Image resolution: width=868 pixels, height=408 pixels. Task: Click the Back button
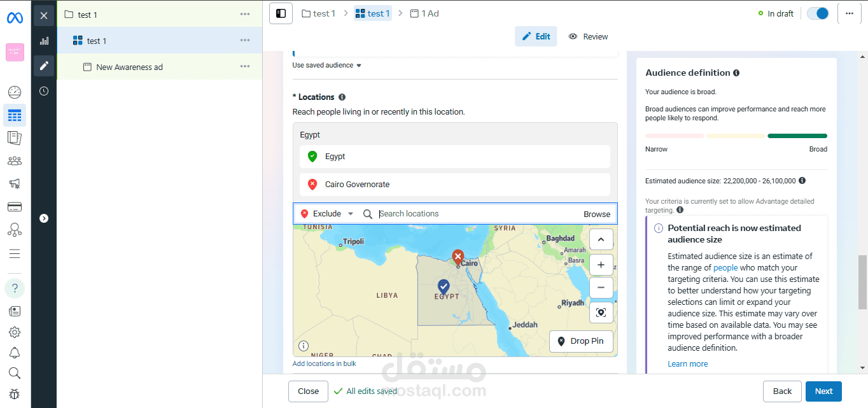(x=782, y=391)
